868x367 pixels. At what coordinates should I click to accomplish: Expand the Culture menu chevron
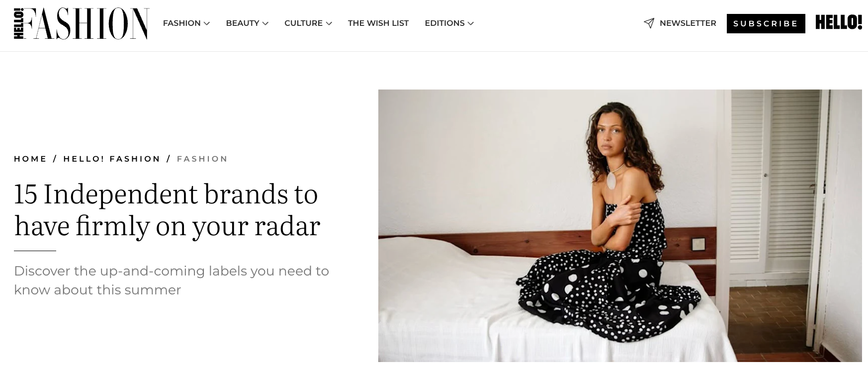click(329, 23)
